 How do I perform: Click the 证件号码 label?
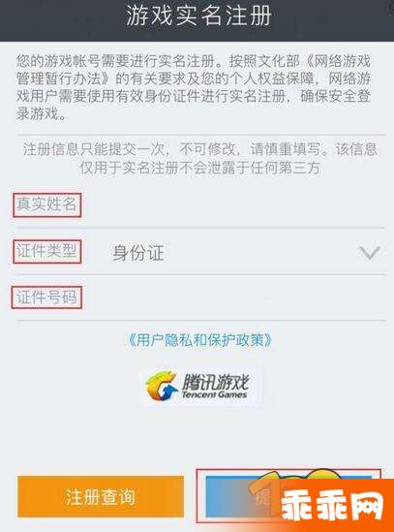(46, 297)
